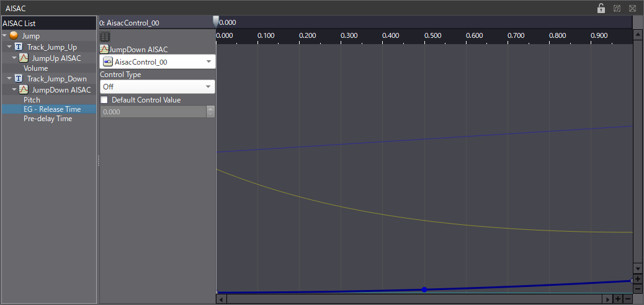Screen dimensions: 644x305
Task: Open the AisacControl_00 dropdown
Action: click(x=158, y=62)
